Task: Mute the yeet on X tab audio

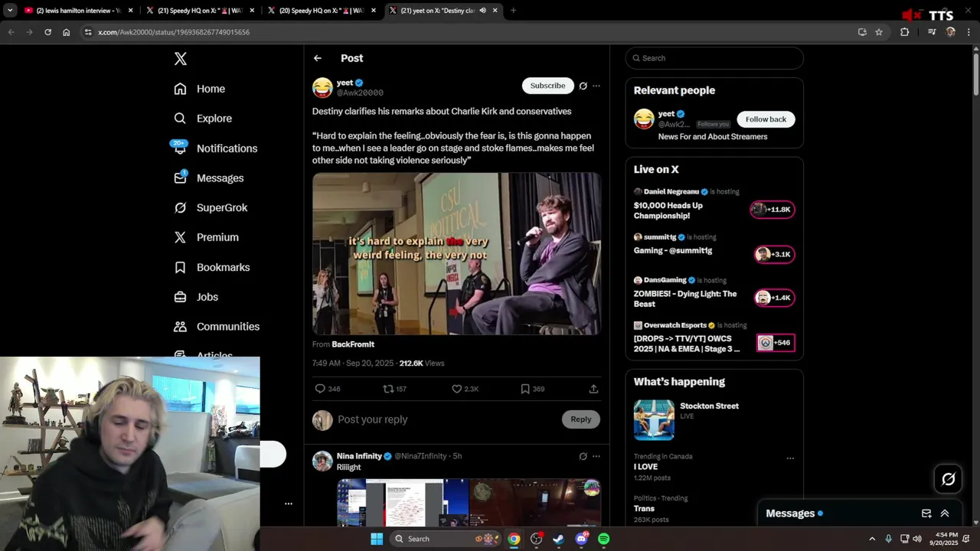Action: click(x=482, y=11)
